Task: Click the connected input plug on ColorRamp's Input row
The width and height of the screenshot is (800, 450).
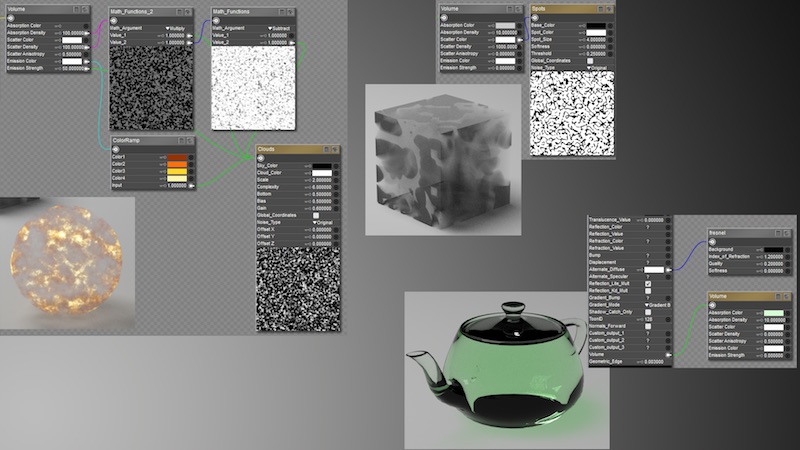Action: 192,186
